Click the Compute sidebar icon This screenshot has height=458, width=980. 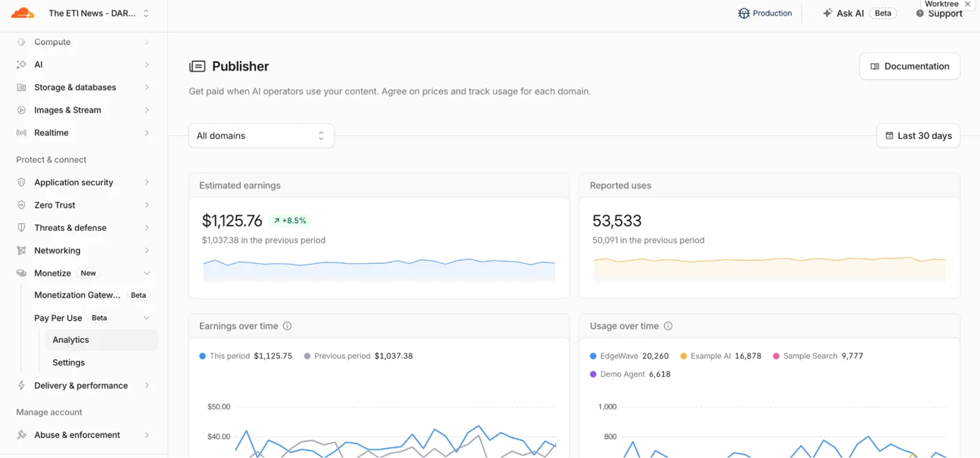pyautogui.click(x=21, y=42)
